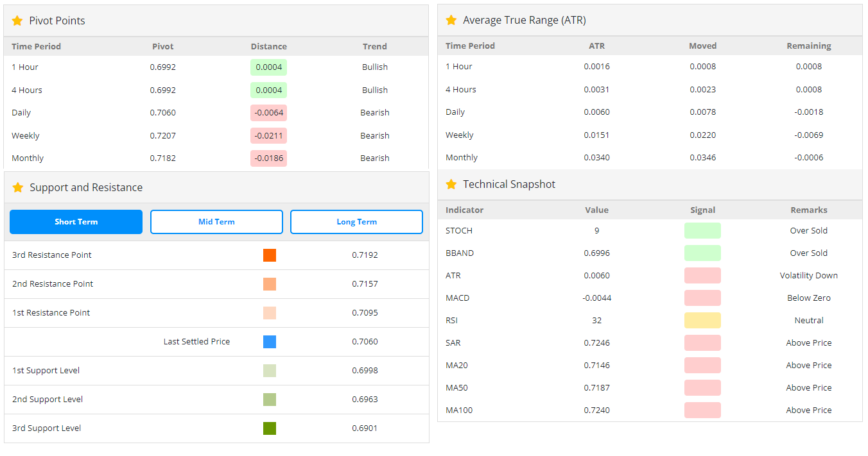Click the BBAND green signal box

702,253
